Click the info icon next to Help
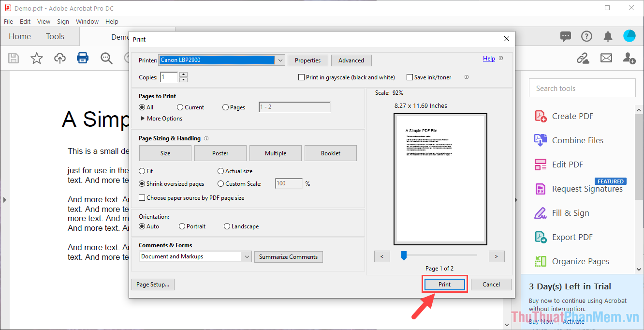 pyautogui.click(x=501, y=59)
